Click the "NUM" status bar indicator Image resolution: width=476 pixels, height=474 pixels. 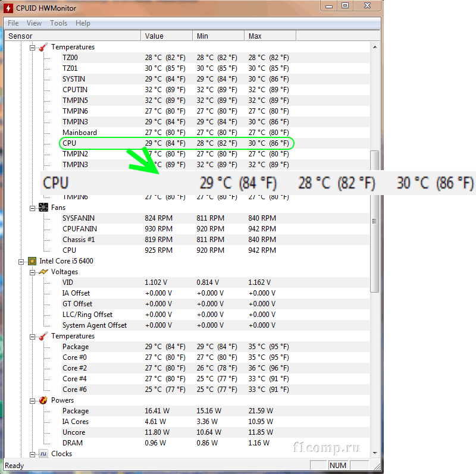pos(338,466)
